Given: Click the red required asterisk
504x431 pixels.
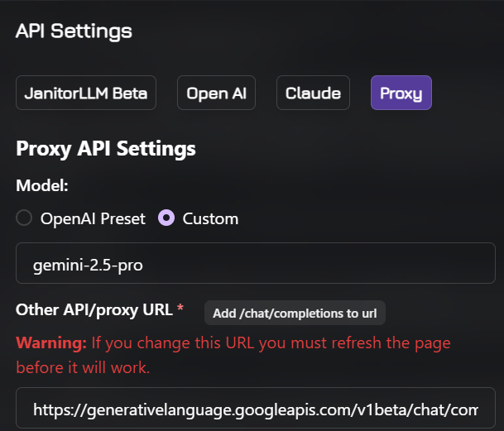Looking at the screenshot, I should click(x=180, y=308).
